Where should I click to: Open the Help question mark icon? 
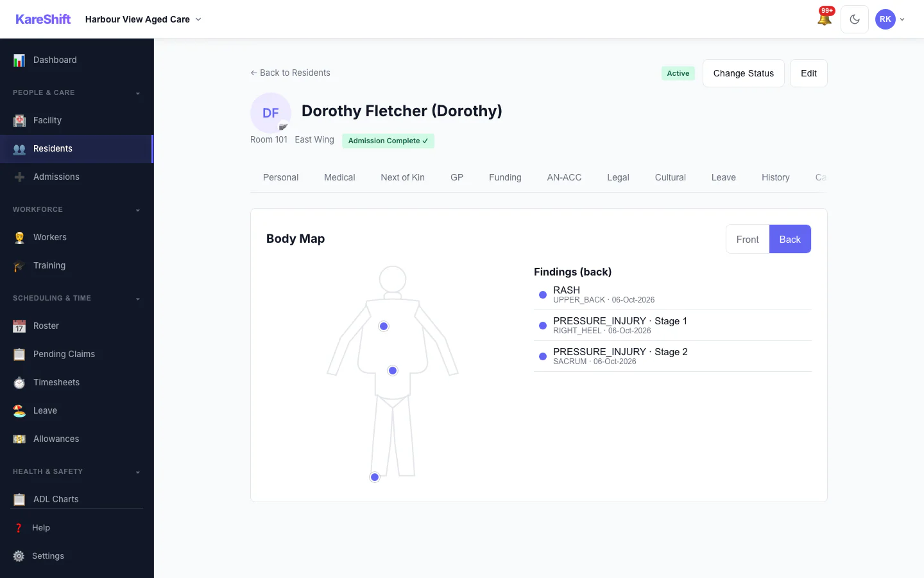point(19,528)
